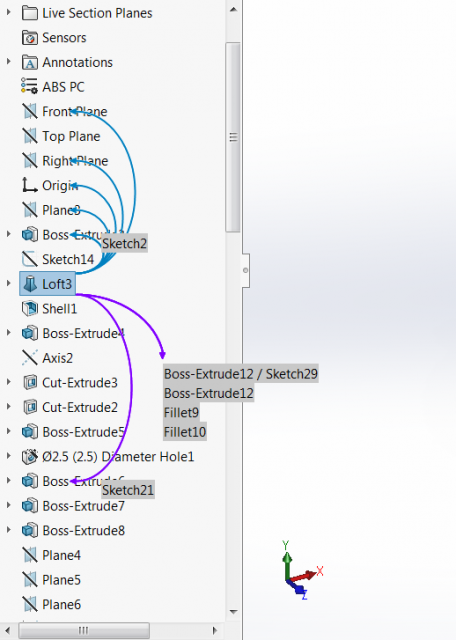
Task: Click the Plane5 icon
Action: 30,580
